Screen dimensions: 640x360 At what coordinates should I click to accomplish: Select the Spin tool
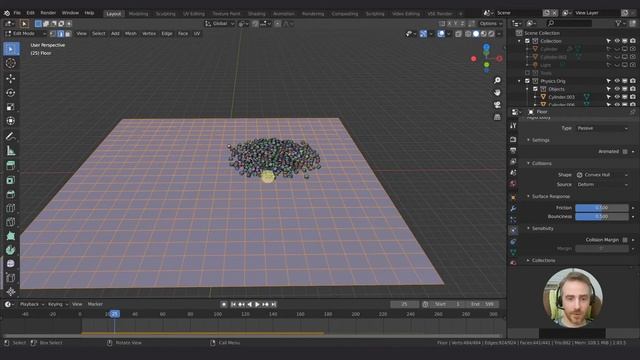click(x=11, y=250)
